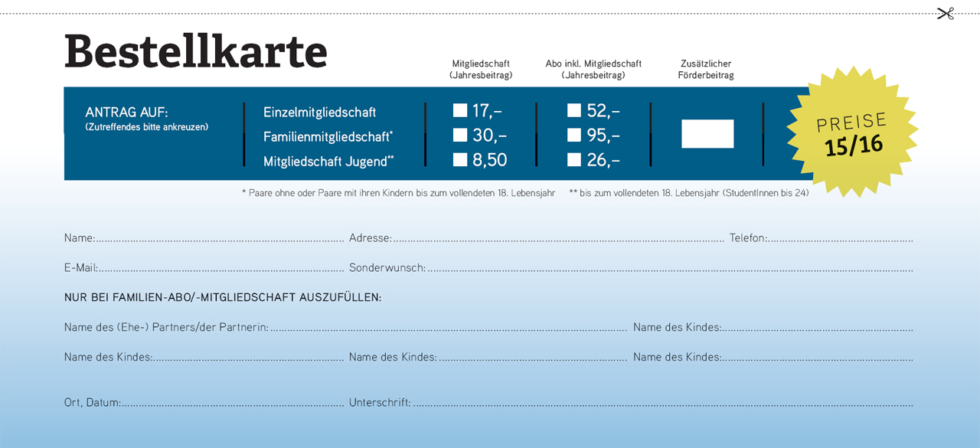This screenshot has height=448, width=980.
Task: Click the 'NUR BEI FAMILIEN-ABO' heading text
Action: [223, 297]
